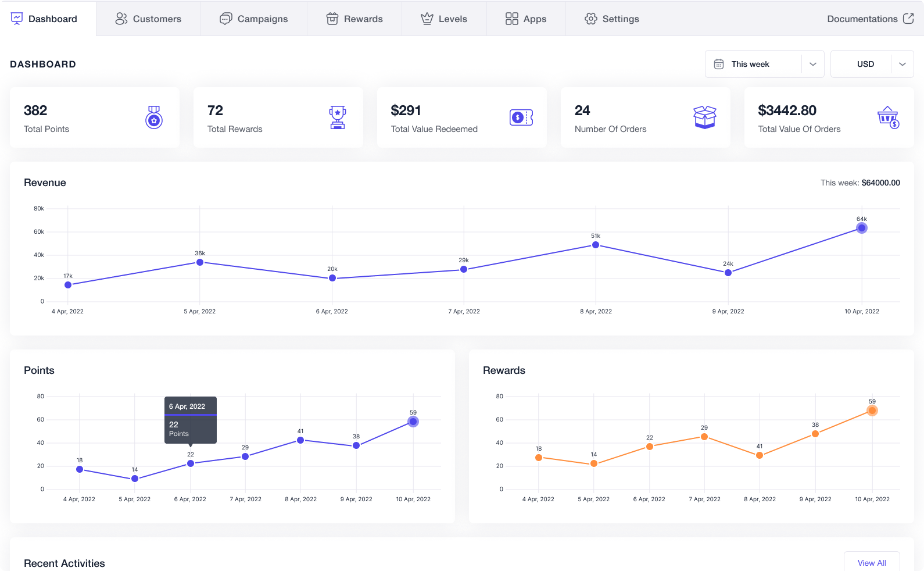Select the highlighted 59 point on Points chart
The height and width of the screenshot is (571, 924).
(413, 422)
